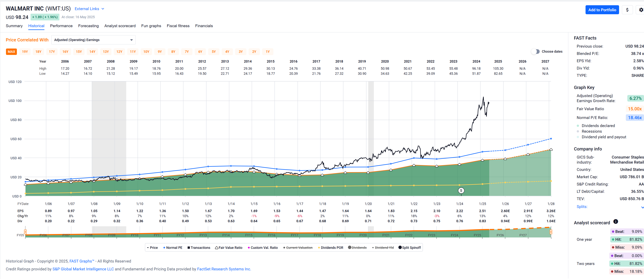
Task: Click earnings growth rate 6.27% swatch
Action: pyautogui.click(x=635, y=99)
